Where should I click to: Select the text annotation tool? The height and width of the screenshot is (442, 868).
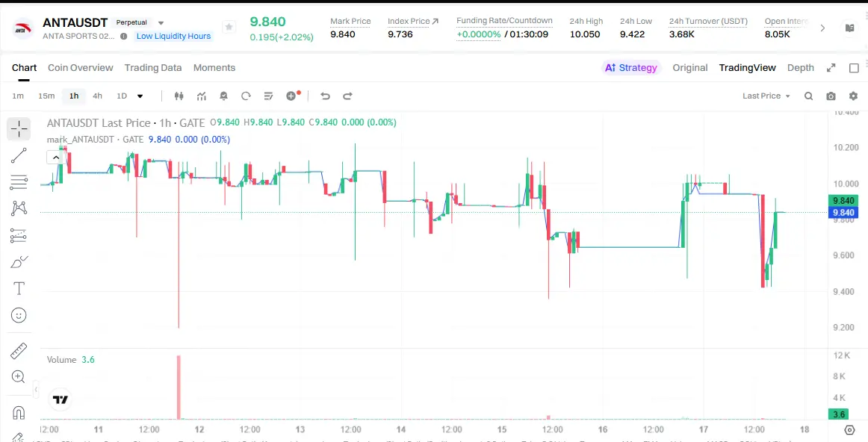coord(19,288)
